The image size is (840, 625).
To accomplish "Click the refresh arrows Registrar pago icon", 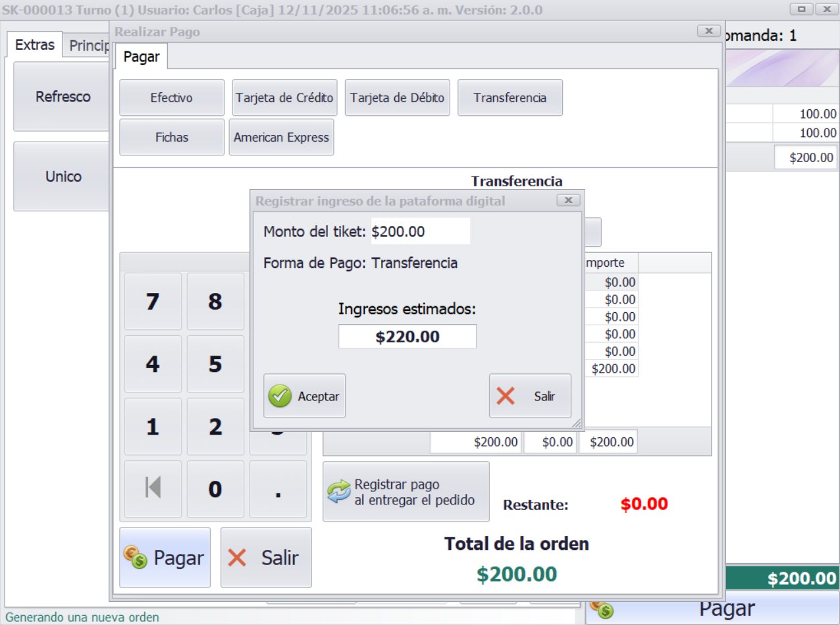I will click(x=339, y=492).
